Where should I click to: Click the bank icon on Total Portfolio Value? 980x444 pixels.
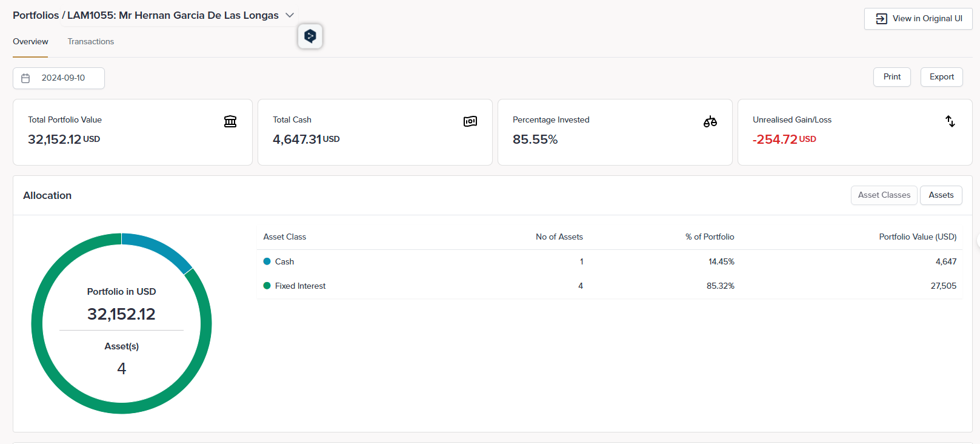click(x=230, y=121)
